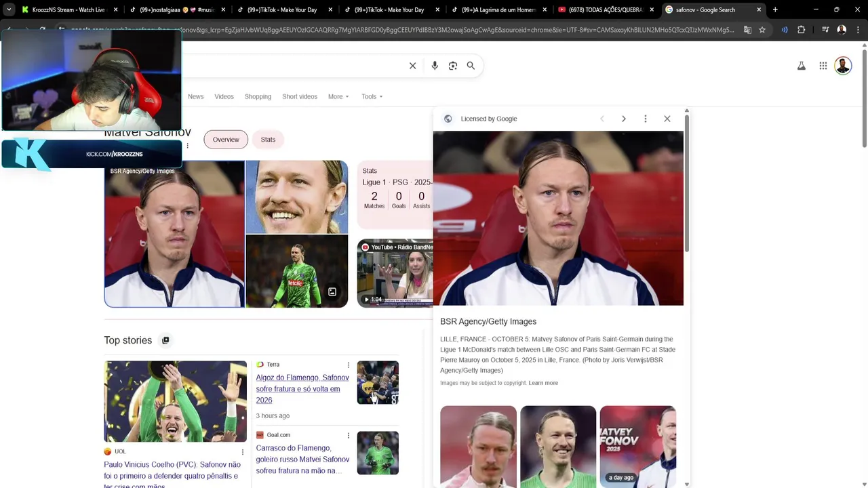
Task: Open three-dot menu next to Matvei Safonov
Action: click(x=188, y=146)
